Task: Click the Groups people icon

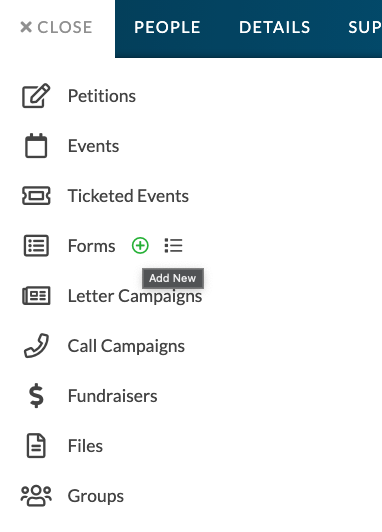Action: click(36, 496)
